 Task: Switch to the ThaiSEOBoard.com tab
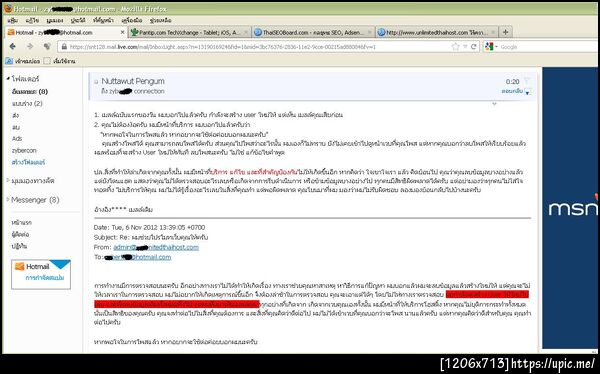[x=313, y=33]
